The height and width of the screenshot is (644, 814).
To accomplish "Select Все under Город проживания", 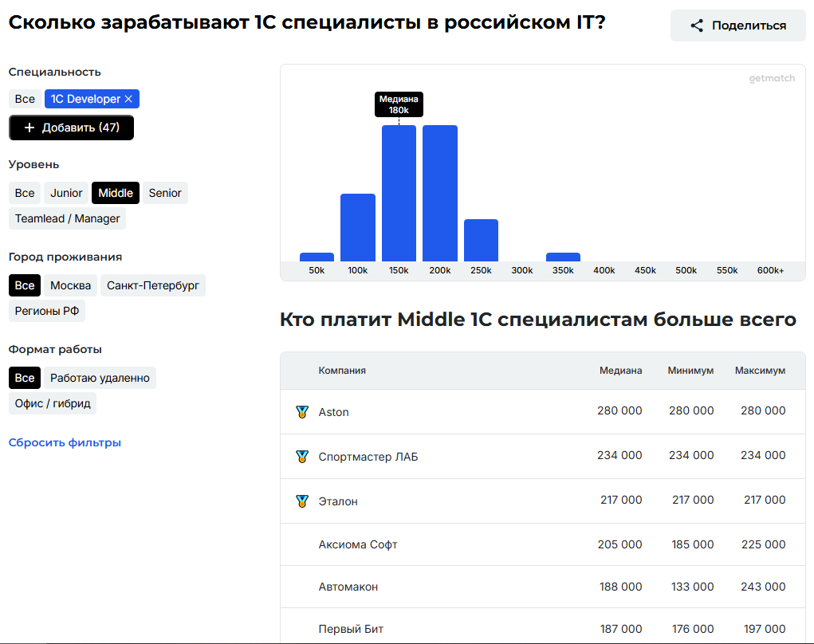I will (25, 285).
